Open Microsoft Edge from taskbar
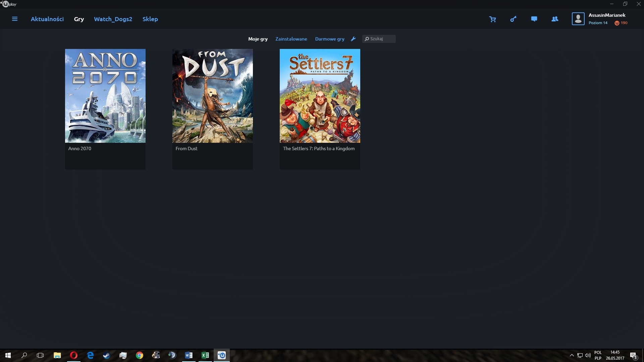Image resolution: width=644 pixels, height=362 pixels. pos(90,355)
